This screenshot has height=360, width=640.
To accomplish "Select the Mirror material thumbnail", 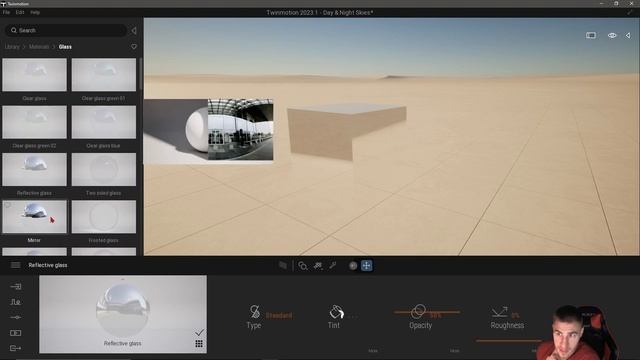I will tap(34, 217).
